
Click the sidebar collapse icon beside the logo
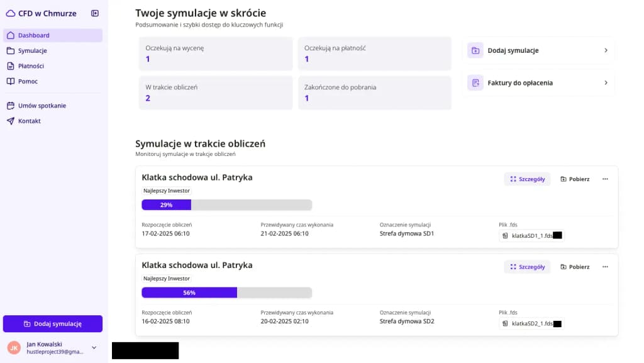click(95, 13)
